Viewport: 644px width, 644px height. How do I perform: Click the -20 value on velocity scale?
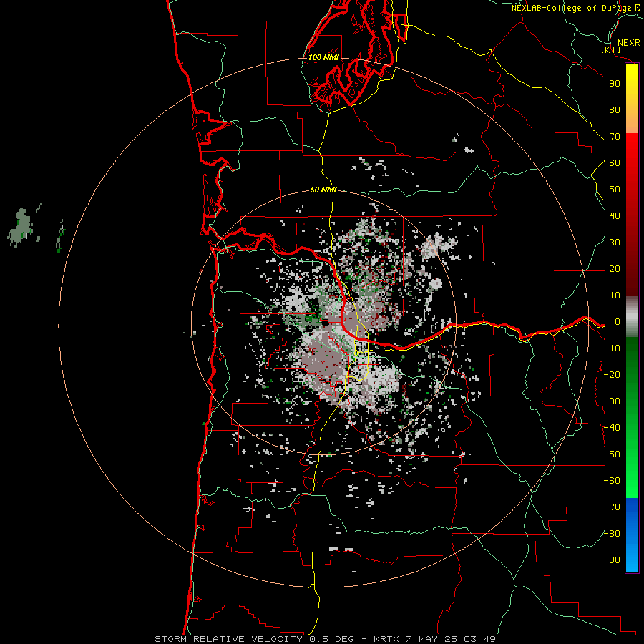point(612,375)
